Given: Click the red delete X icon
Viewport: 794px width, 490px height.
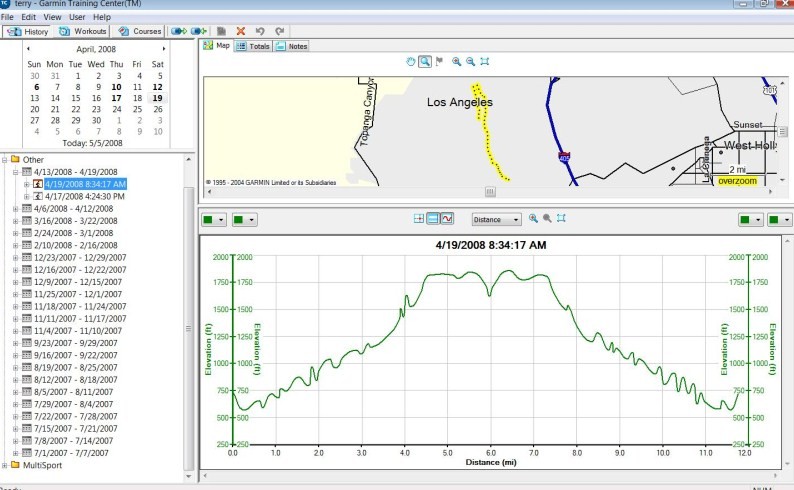Looking at the screenshot, I should click(x=241, y=31).
